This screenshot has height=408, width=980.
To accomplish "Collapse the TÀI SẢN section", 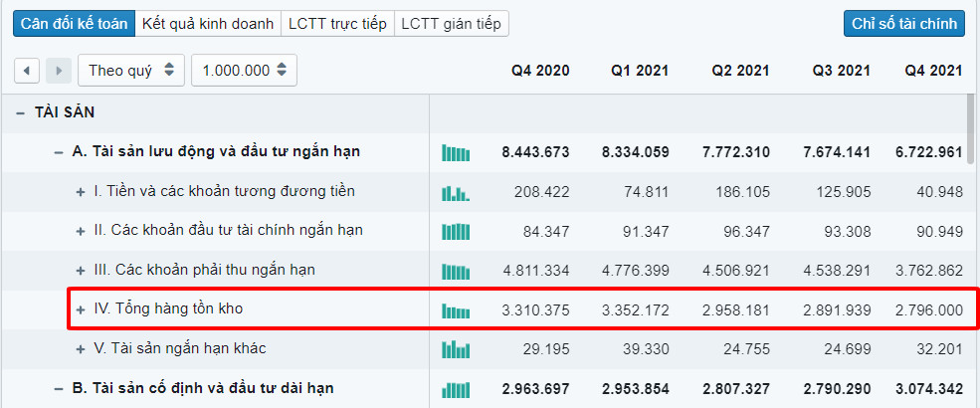I will (20, 113).
